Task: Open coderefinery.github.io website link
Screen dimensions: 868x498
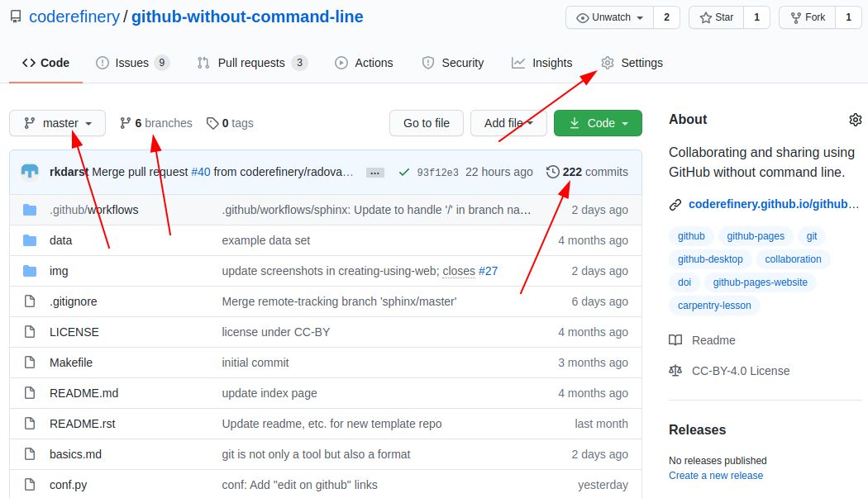Action: coord(773,204)
